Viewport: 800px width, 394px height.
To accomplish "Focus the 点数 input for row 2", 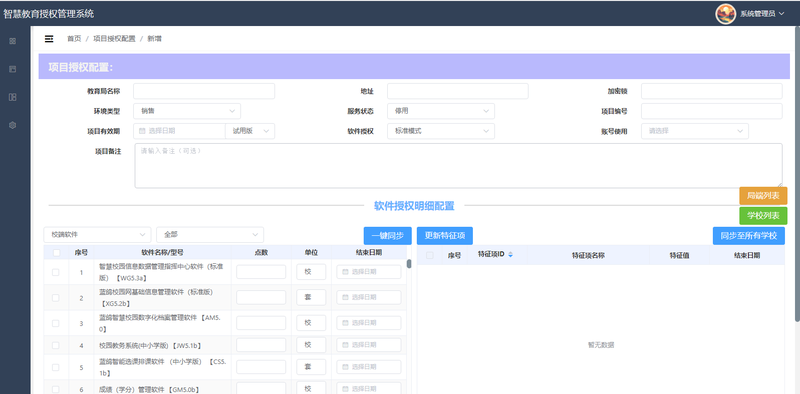I will [x=261, y=298].
